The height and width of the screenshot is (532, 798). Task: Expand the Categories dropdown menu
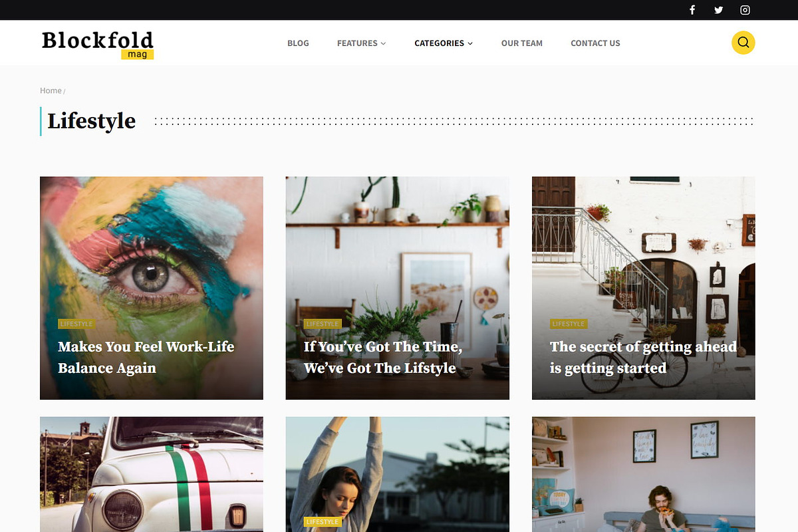(x=444, y=43)
